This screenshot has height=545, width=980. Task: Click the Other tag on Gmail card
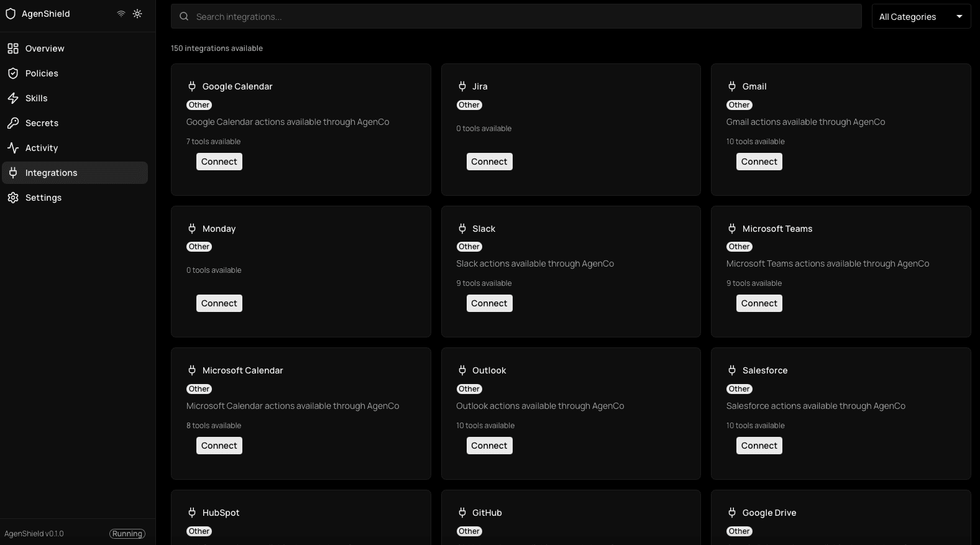pos(740,105)
